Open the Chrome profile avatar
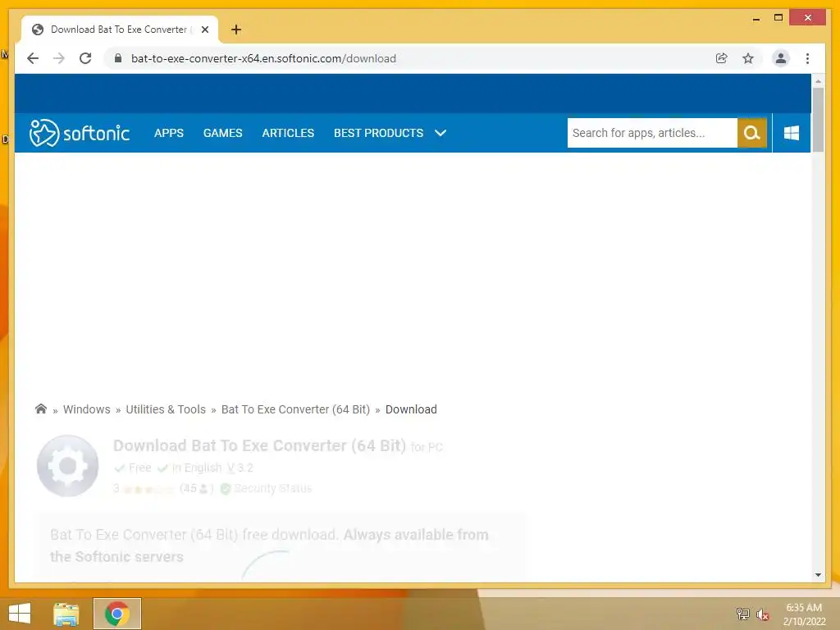The height and width of the screenshot is (630, 840). (781, 58)
